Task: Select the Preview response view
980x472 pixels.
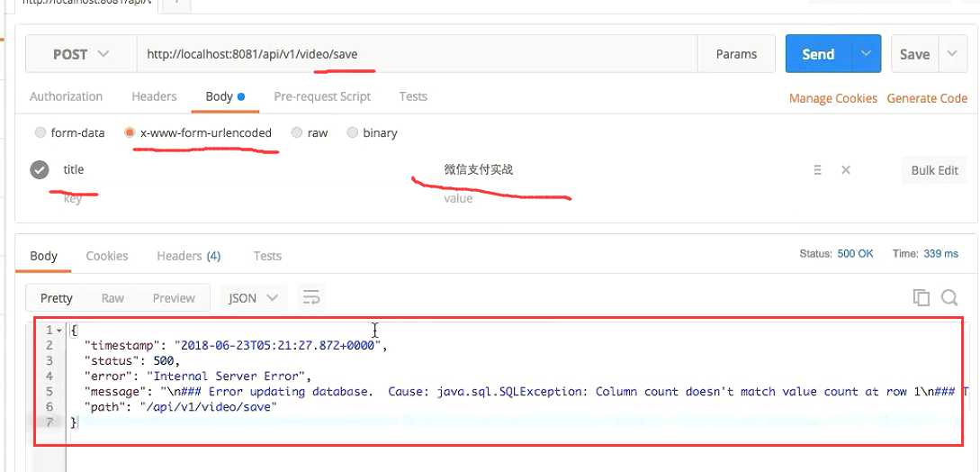Action: [174, 298]
